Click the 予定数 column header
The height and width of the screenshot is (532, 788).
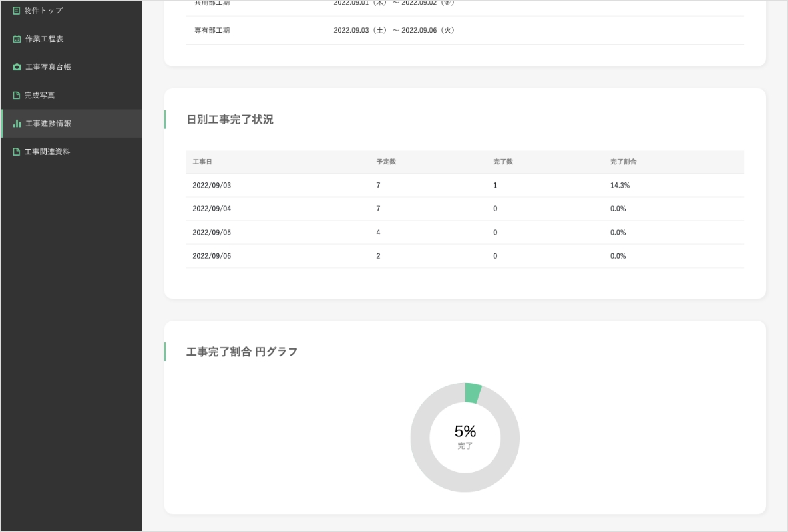(386, 162)
